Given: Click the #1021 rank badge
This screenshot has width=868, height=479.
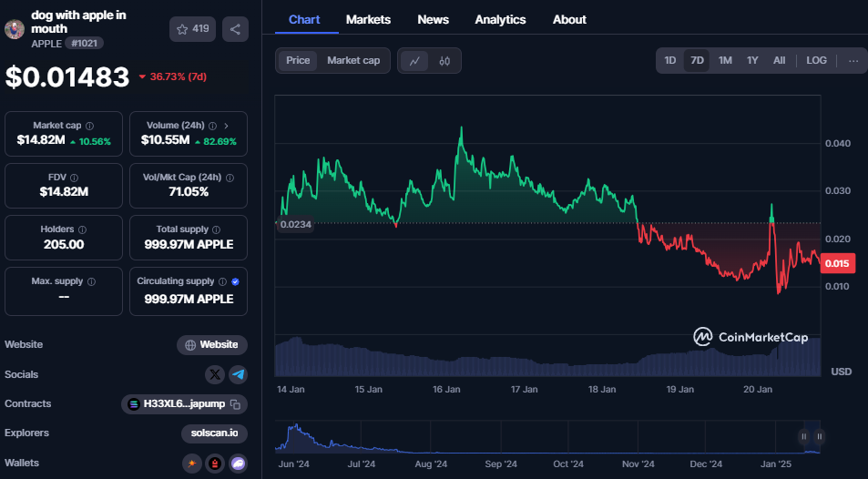Looking at the screenshot, I should click(84, 43).
